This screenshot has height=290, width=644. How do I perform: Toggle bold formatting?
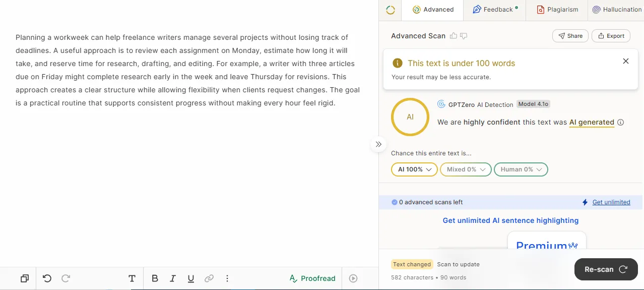(x=155, y=278)
